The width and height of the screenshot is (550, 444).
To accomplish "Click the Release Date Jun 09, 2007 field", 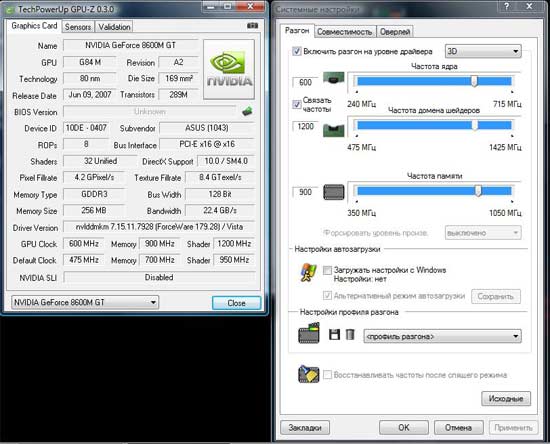I will [90, 95].
